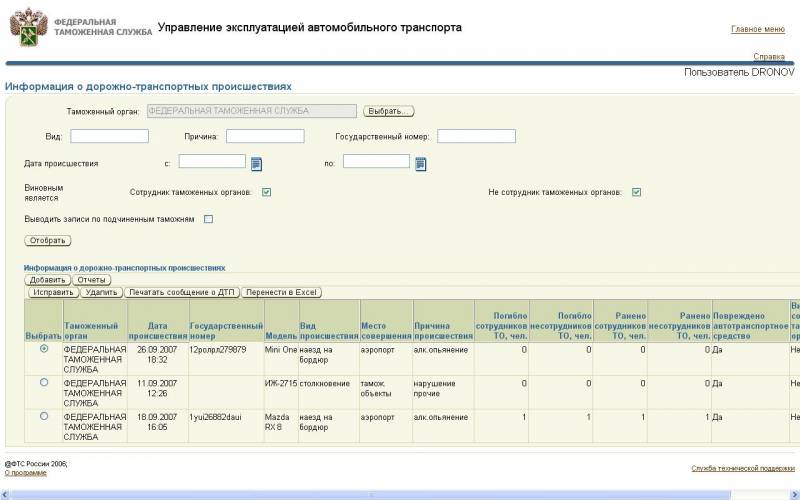Focus the 'Вид' input field
This screenshot has height=500, width=800.
[110, 136]
